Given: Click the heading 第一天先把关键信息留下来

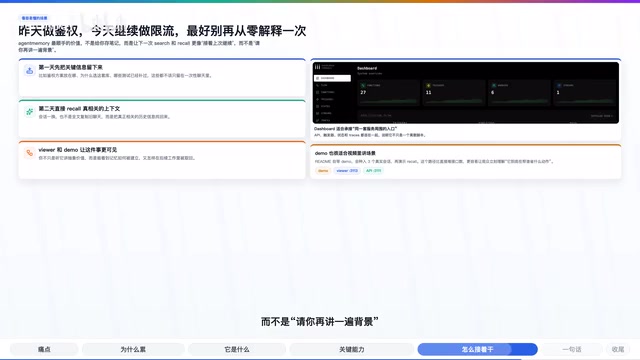Looking at the screenshot, I should [71, 67].
